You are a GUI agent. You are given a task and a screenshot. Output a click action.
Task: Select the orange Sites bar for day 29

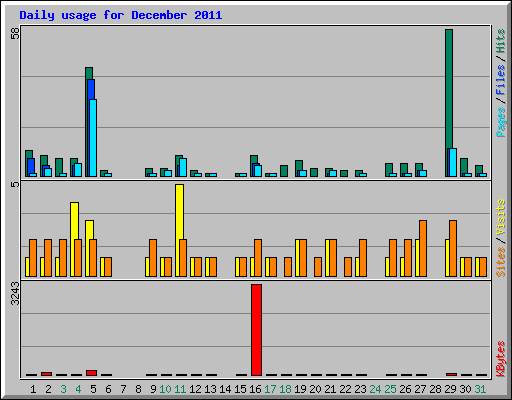click(x=453, y=248)
